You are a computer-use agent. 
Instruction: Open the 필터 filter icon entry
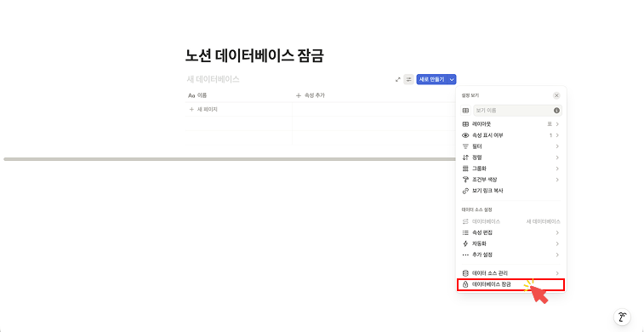[465, 146]
